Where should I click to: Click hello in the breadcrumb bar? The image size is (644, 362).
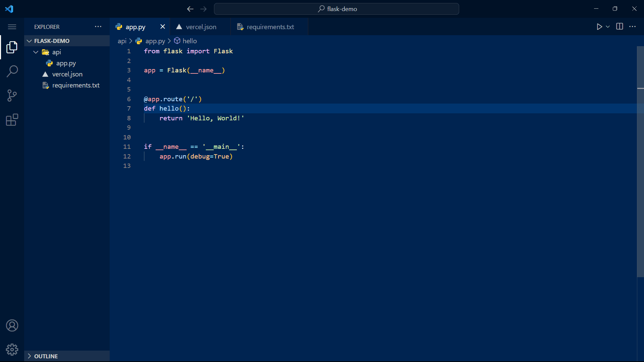coord(190,41)
